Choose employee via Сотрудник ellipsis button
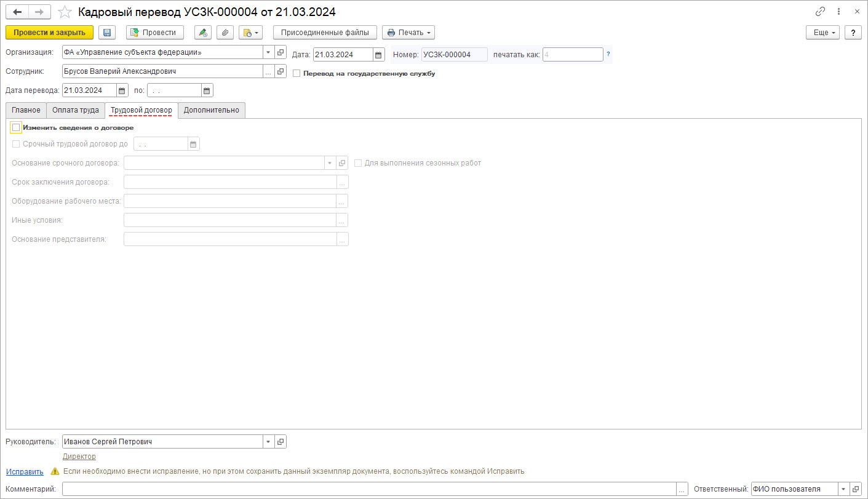868x499 pixels. click(x=268, y=71)
